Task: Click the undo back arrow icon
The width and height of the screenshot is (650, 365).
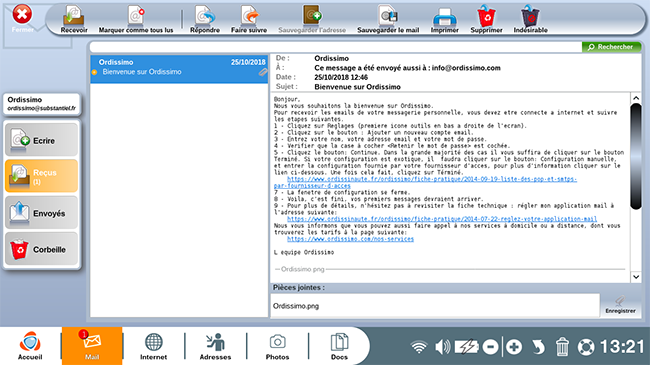Action: coord(538,347)
